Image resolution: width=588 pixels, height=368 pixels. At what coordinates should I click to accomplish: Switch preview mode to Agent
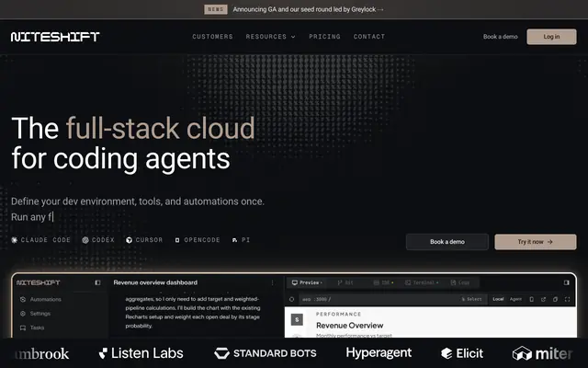coord(515,299)
